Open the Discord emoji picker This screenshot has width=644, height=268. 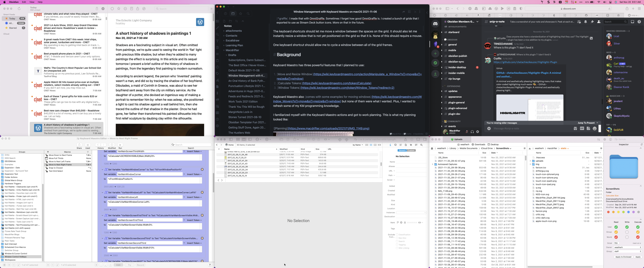click(x=594, y=128)
